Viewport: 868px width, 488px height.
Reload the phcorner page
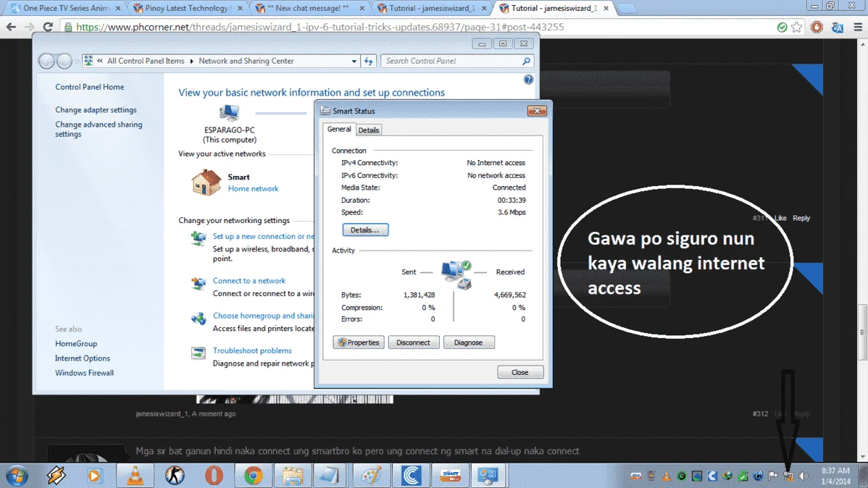(x=48, y=27)
